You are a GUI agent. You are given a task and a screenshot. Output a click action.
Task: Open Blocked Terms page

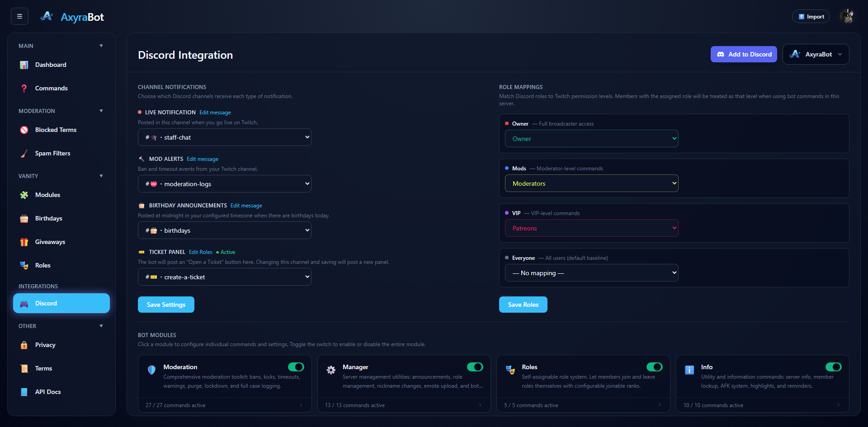(x=61, y=130)
